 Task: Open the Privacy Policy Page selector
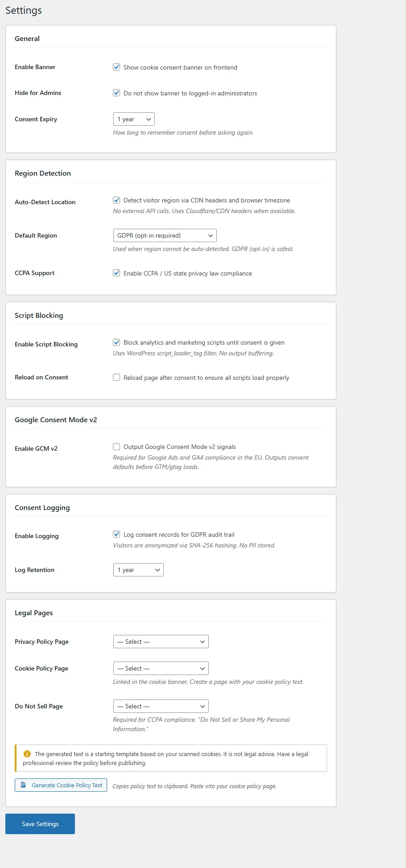point(161,641)
